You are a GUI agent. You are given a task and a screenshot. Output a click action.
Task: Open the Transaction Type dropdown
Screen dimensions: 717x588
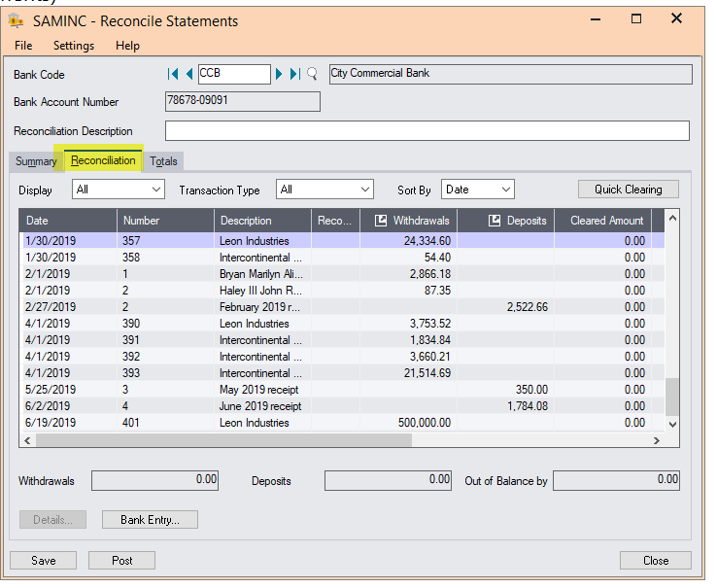[363, 190]
